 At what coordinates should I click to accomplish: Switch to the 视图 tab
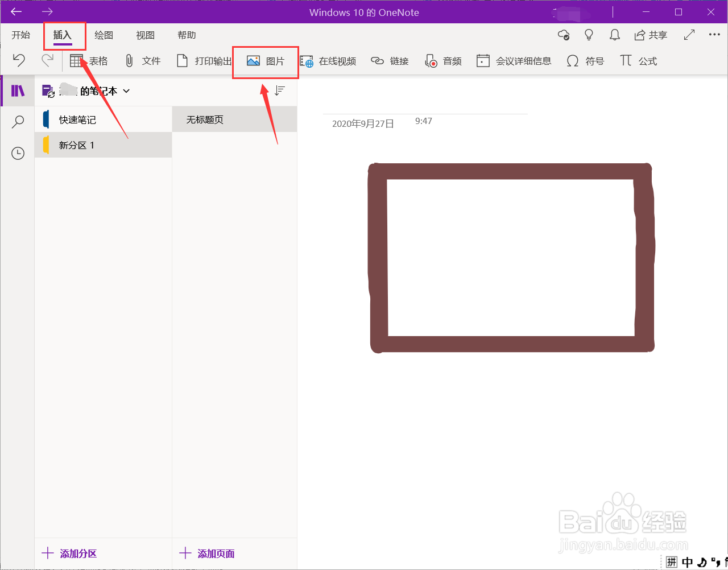(x=146, y=35)
